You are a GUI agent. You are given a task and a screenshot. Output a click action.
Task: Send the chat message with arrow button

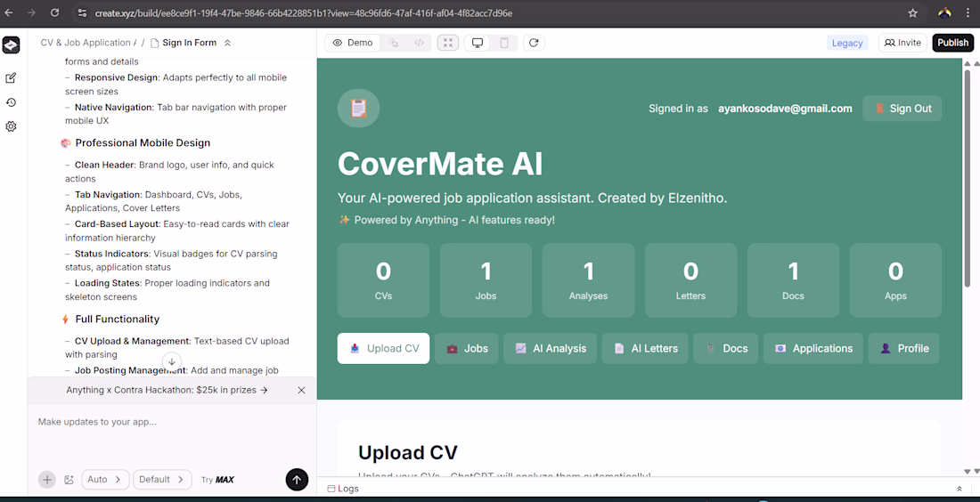point(297,480)
